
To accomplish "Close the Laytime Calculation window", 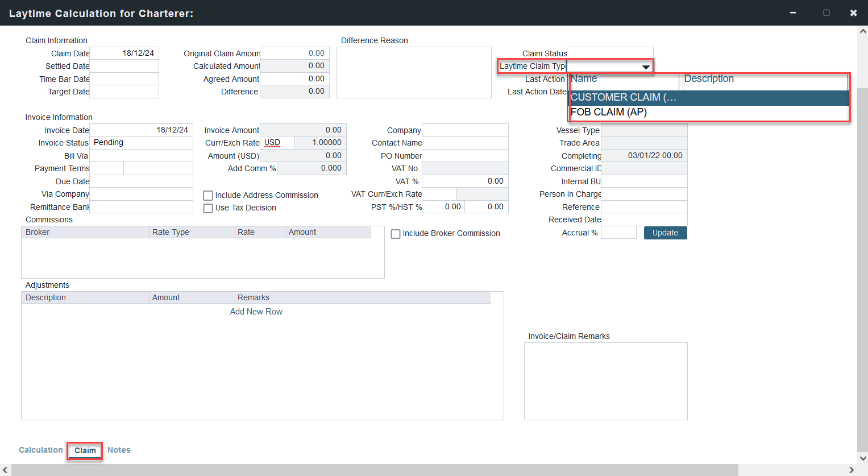I will pos(853,13).
